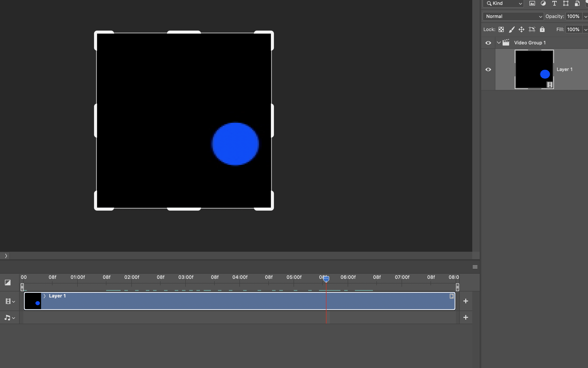
Task: Expand Layer 1 properties in timeline
Action: [45, 296]
